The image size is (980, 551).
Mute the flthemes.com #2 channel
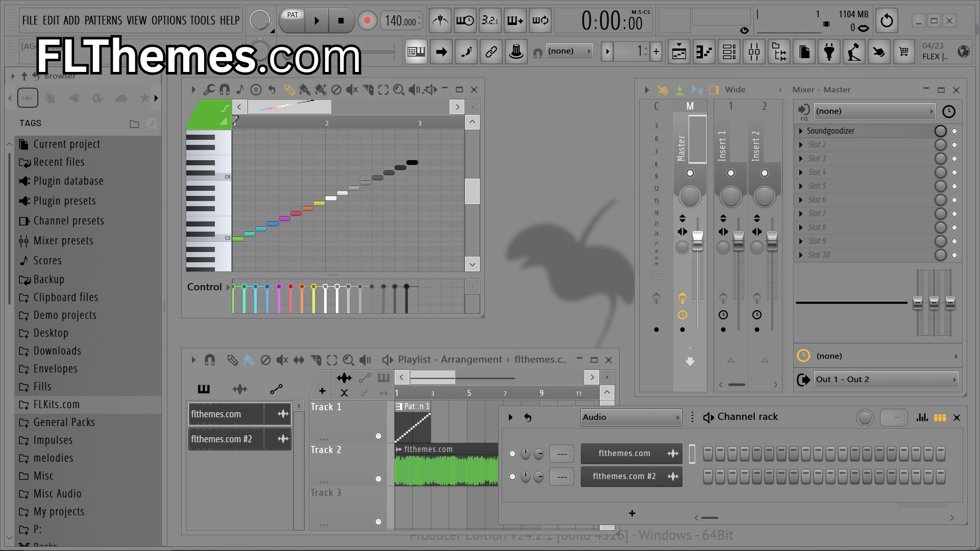click(512, 477)
